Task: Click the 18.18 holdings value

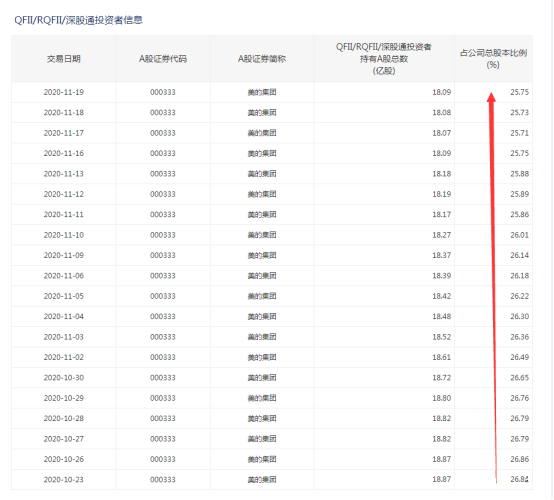Action: 442,174
